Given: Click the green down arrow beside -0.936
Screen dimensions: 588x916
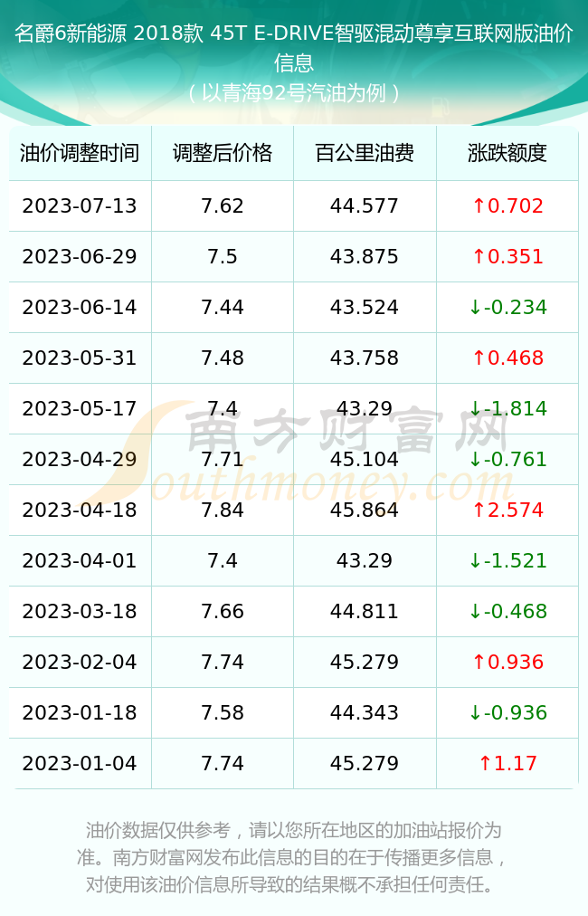Looking at the screenshot, I should click(475, 712).
